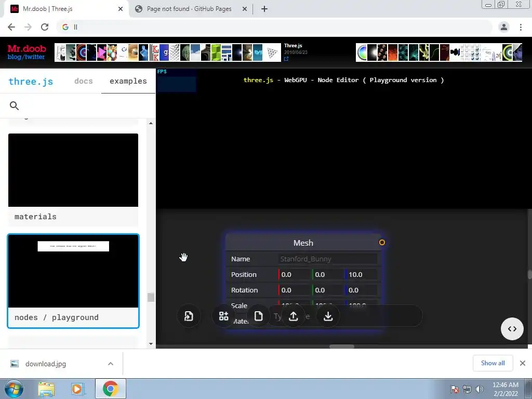Click the Rotation X value field
Screen dimensions: 532x399
click(x=294, y=290)
